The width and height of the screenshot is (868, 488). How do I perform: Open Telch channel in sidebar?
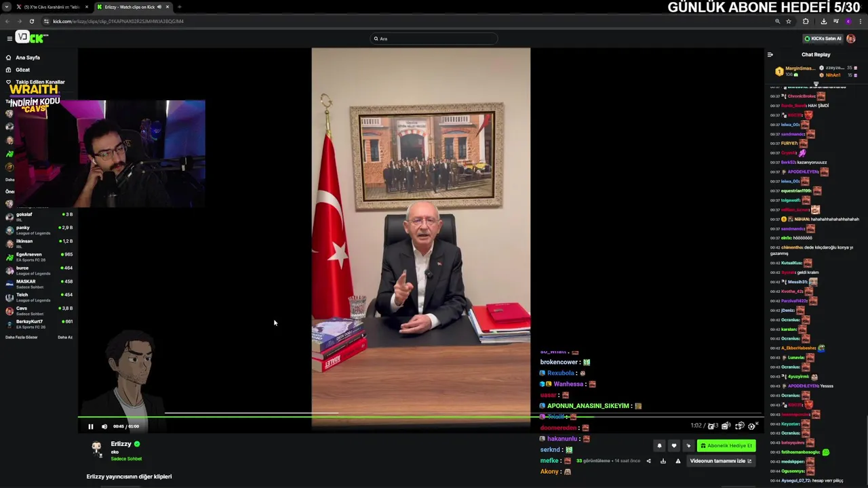(x=39, y=298)
